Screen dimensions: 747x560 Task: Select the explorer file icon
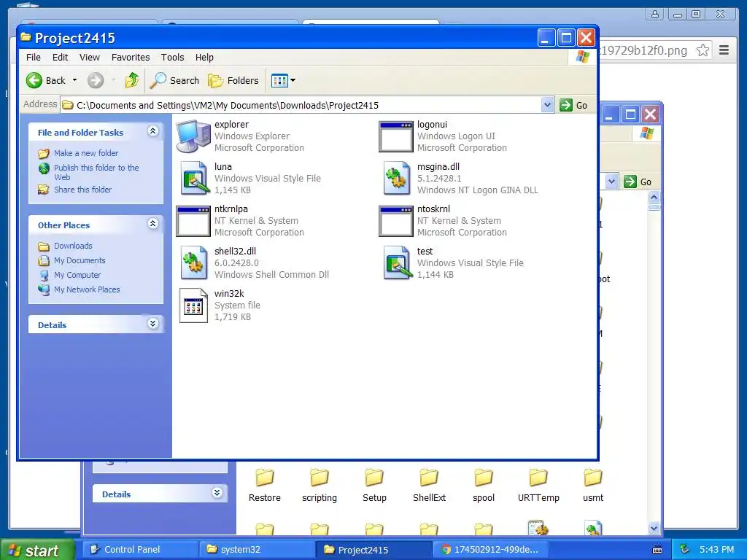193,136
